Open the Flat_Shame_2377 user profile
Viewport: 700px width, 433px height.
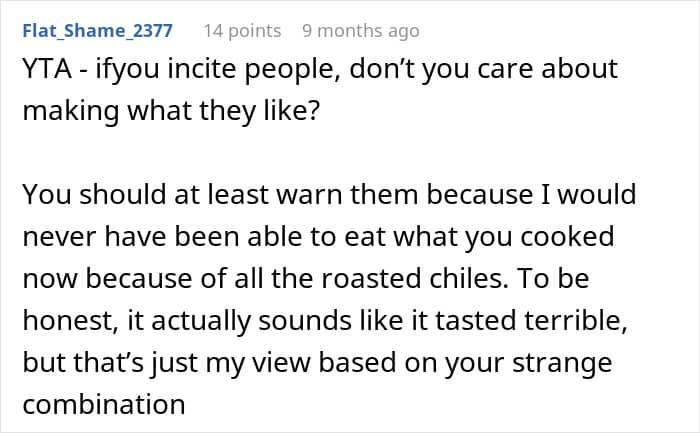coord(97,31)
